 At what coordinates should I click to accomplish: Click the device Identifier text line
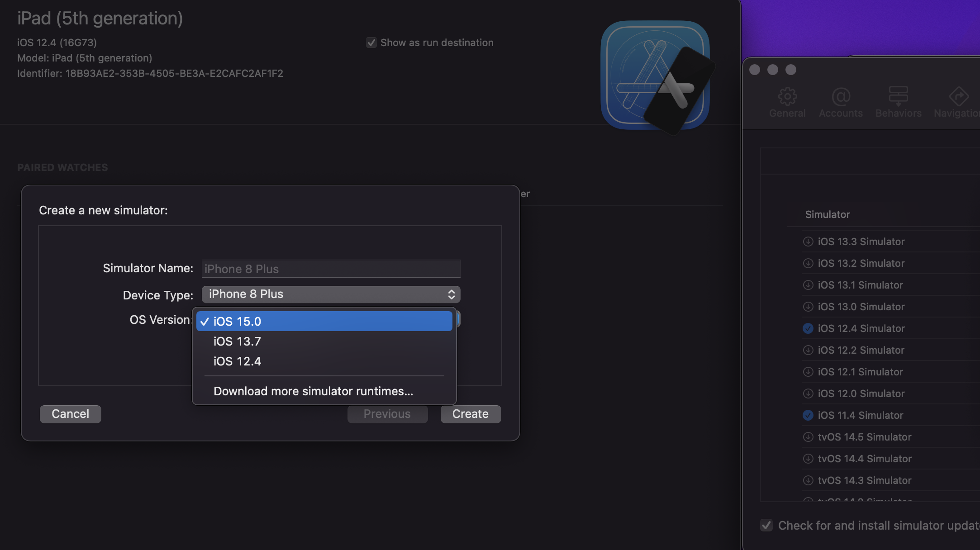coord(150,73)
